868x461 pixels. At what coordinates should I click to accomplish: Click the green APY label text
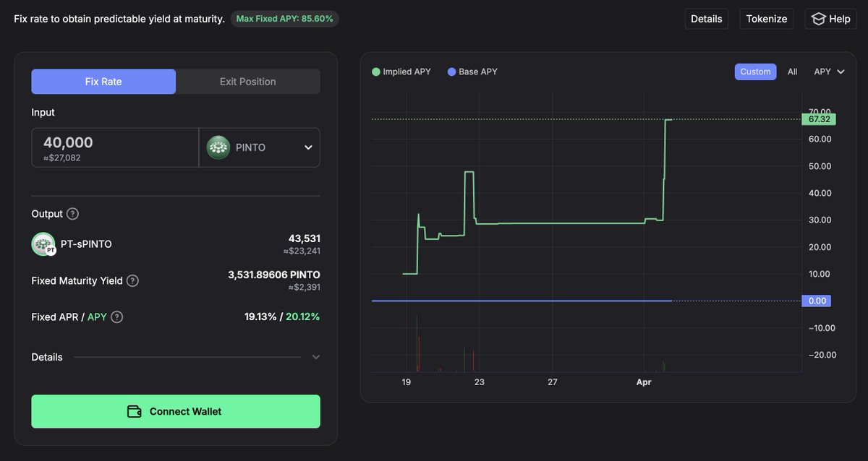tap(97, 316)
